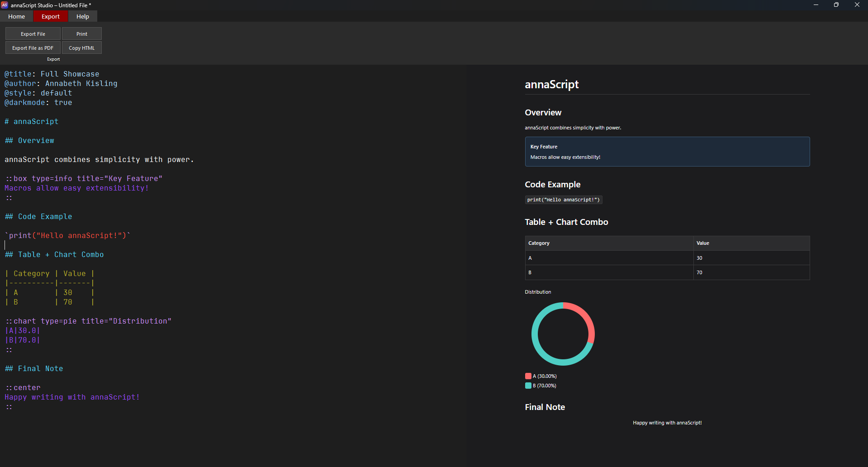Click the '@author: Annabeth Kisling' line
This screenshot has width=868, height=467.
(61, 84)
